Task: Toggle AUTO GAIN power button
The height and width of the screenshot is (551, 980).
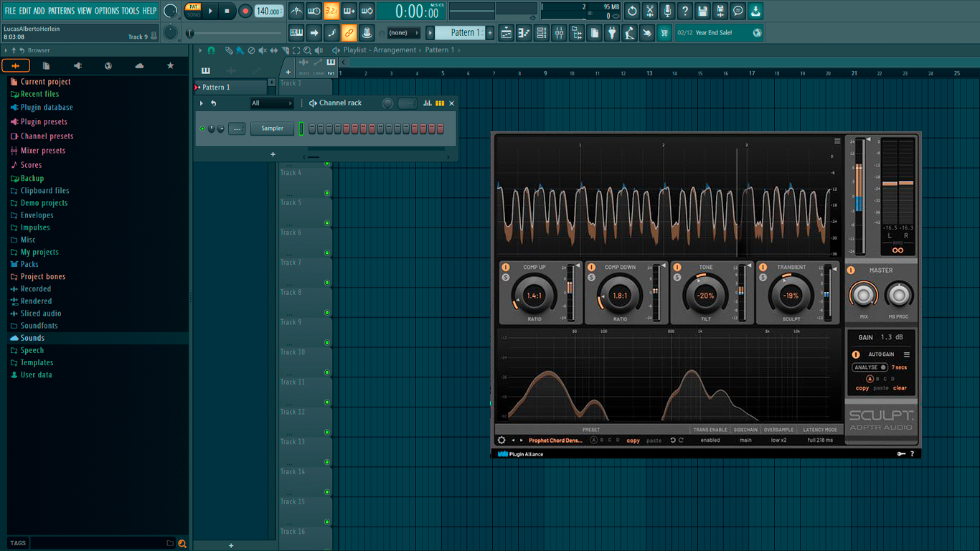Action: [856, 354]
